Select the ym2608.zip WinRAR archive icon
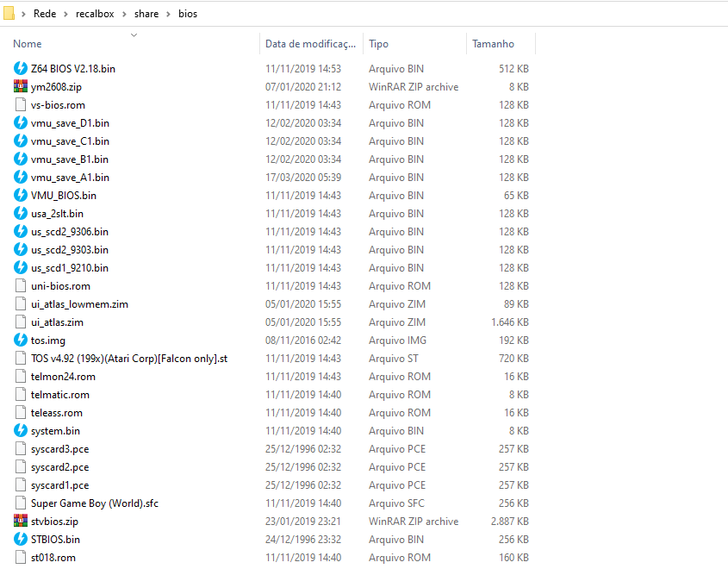This screenshot has width=728, height=575. pos(21,86)
